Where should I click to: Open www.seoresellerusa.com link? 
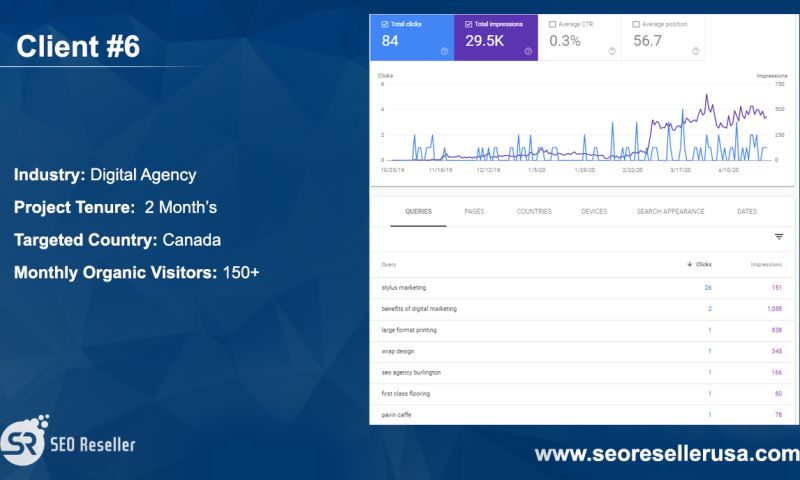click(x=666, y=454)
